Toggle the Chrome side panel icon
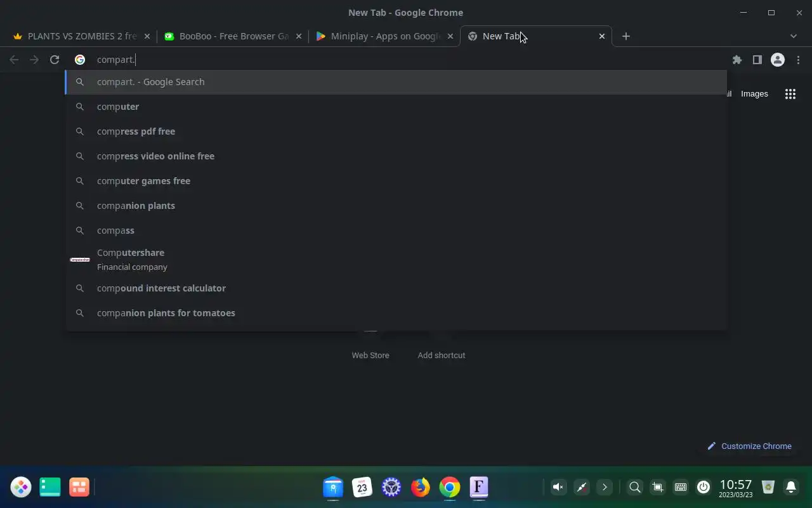The height and width of the screenshot is (508, 812). 757,60
